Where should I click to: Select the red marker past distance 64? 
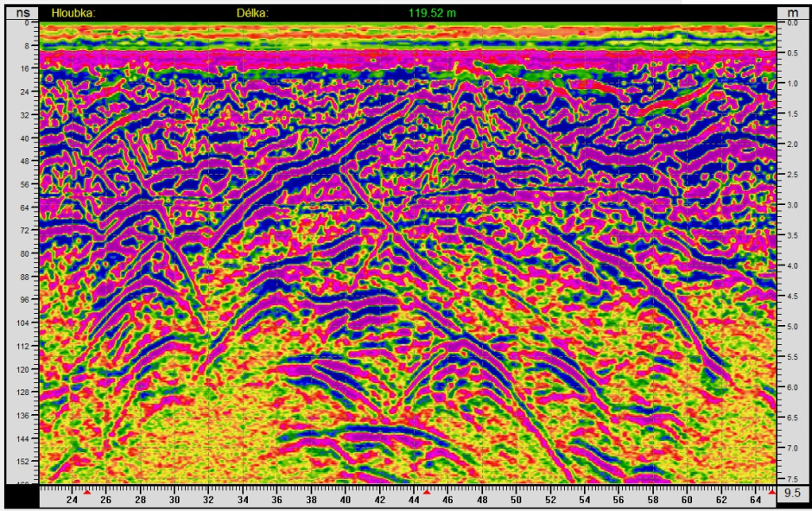click(772, 492)
